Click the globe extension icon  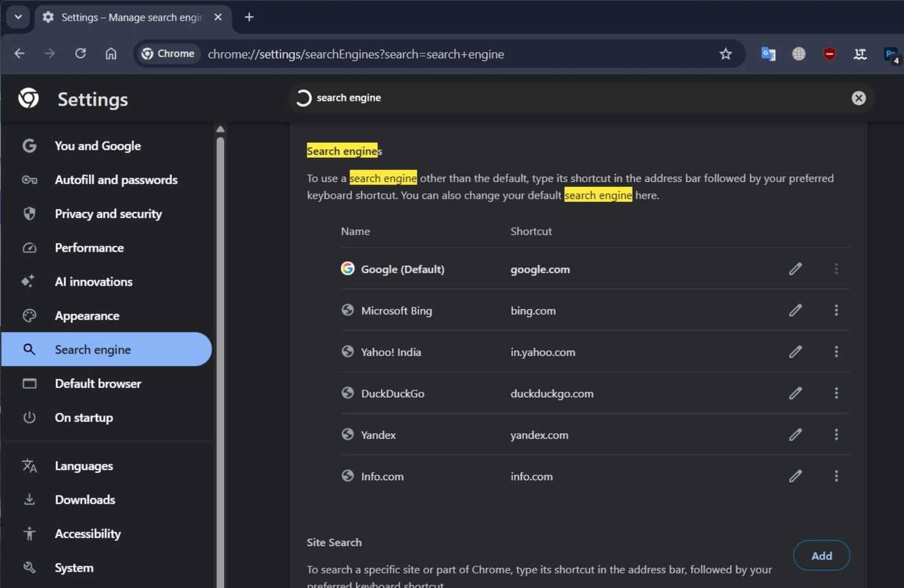pos(799,54)
